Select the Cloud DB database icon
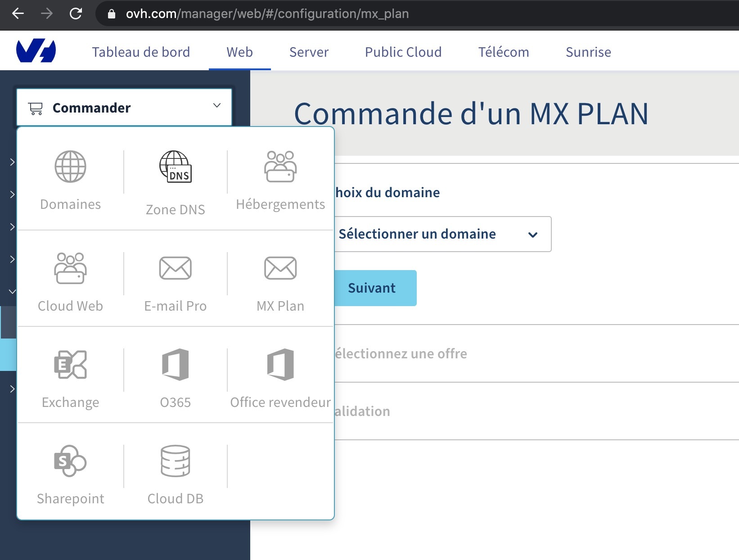This screenshot has width=739, height=560. pyautogui.click(x=175, y=461)
